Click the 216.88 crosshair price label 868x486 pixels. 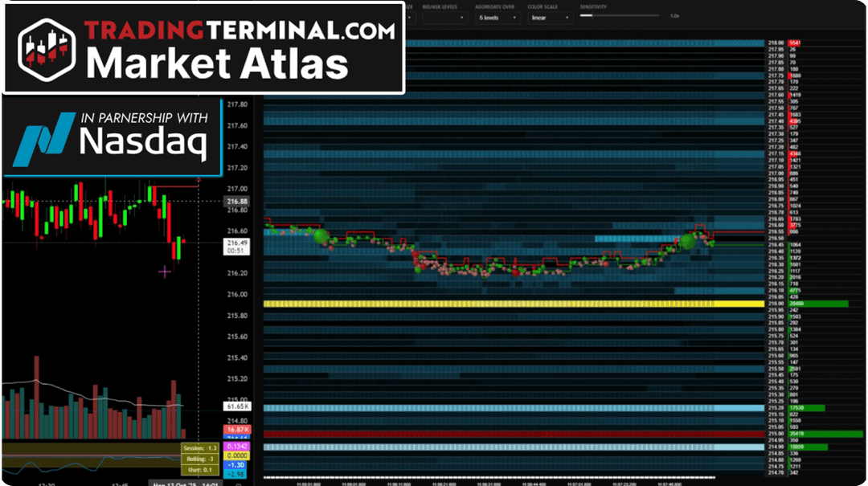pos(238,201)
